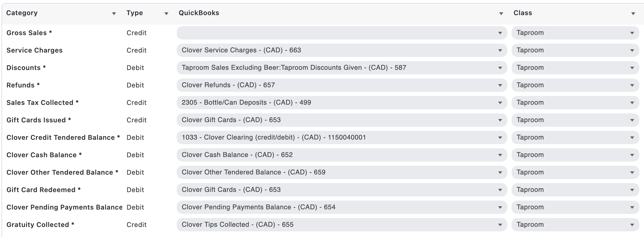Change the Clover Refunds account selection
644x237 pixels.
pyautogui.click(x=342, y=85)
